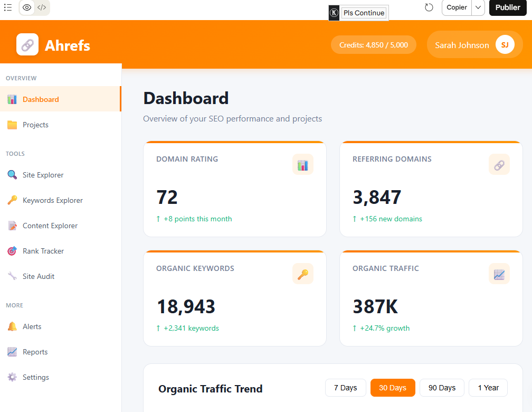Viewport: 532px width, 412px height.
Task: Select the 7 Days range
Action: point(345,388)
